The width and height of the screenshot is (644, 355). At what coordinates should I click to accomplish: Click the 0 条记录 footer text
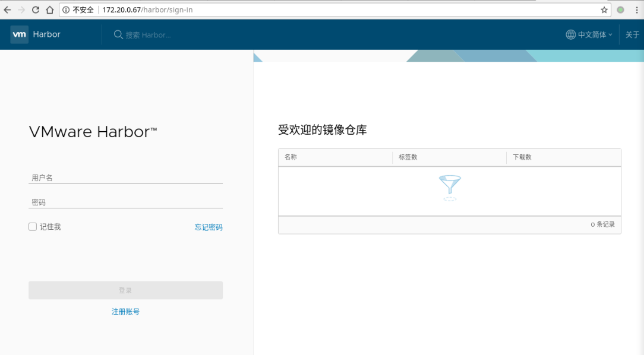pyautogui.click(x=603, y=224)
